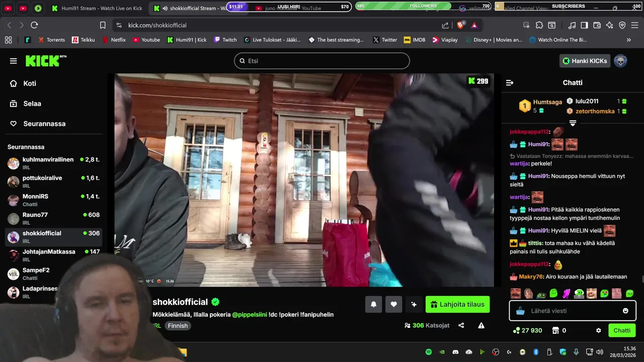Image resolution: width=644 pixels, height=362 pixels.
Task: Bookmark this page with the bookmark icon
Action: tap(103, 25)
